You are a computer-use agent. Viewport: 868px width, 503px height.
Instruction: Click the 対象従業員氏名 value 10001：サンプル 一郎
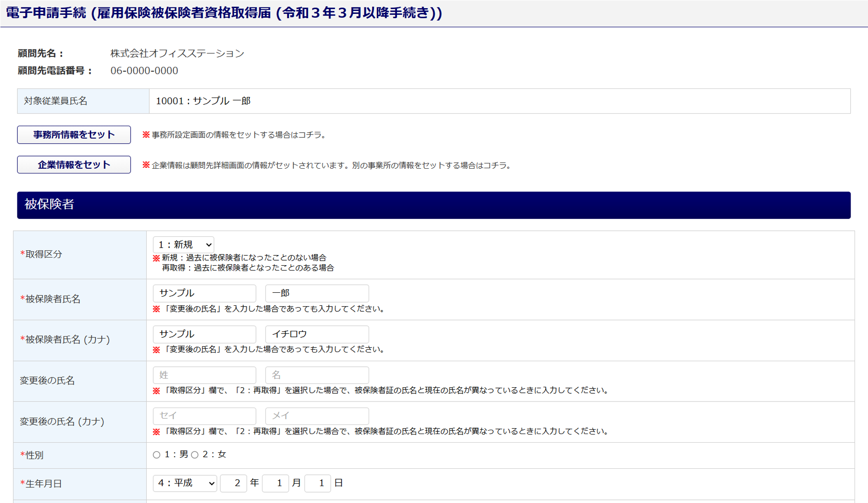[203, 101]
